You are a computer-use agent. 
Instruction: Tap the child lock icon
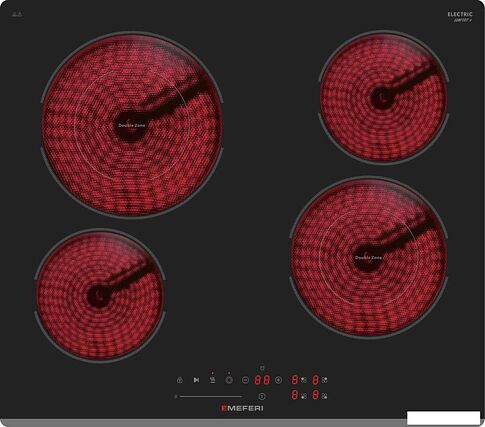(x=180, y=380)
